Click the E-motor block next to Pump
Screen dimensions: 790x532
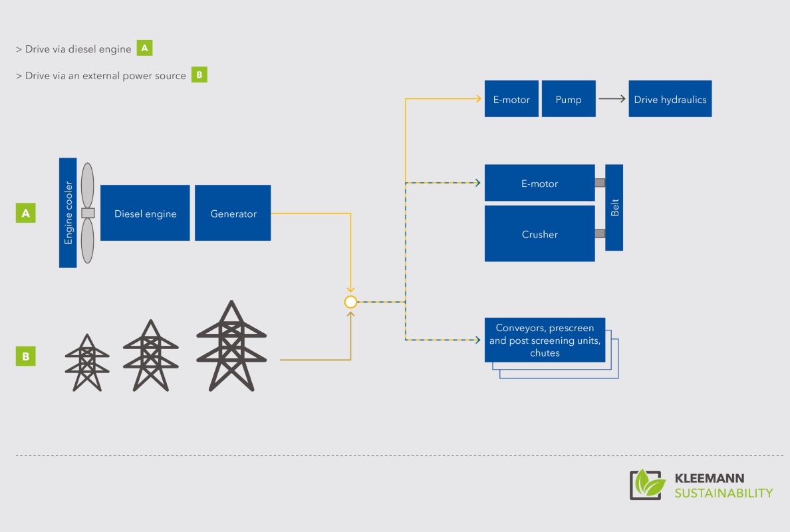(511, 98)
